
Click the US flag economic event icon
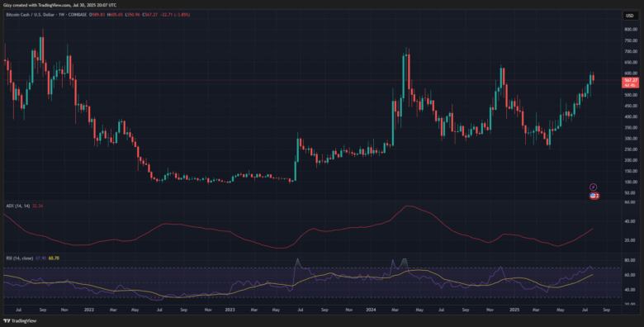pos(594,196)
